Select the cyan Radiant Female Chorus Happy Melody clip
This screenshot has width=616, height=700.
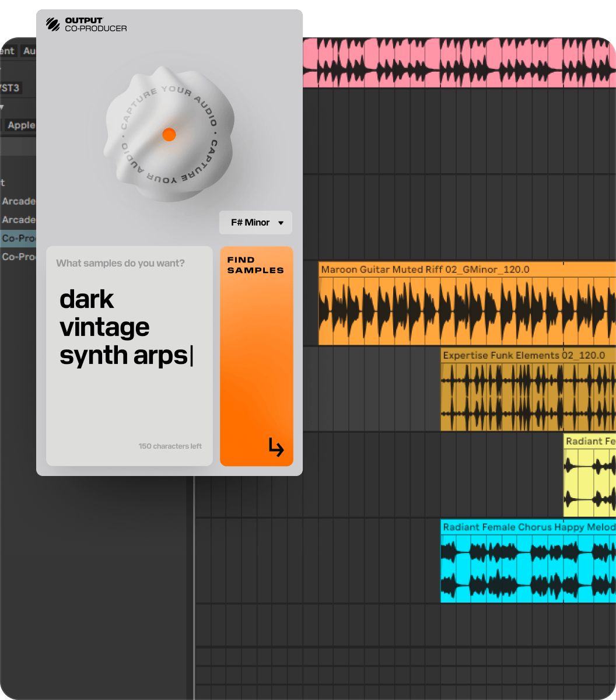525,560
